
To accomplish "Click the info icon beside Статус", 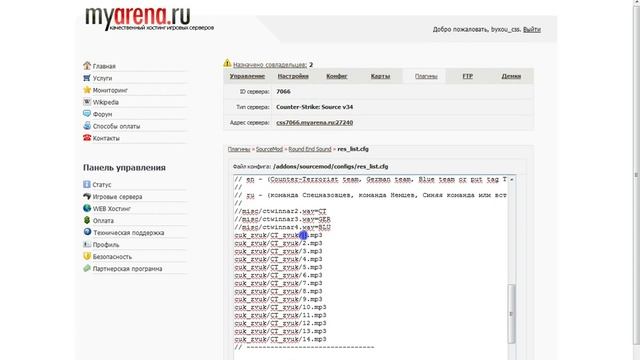I will click(x=87, y=184).
